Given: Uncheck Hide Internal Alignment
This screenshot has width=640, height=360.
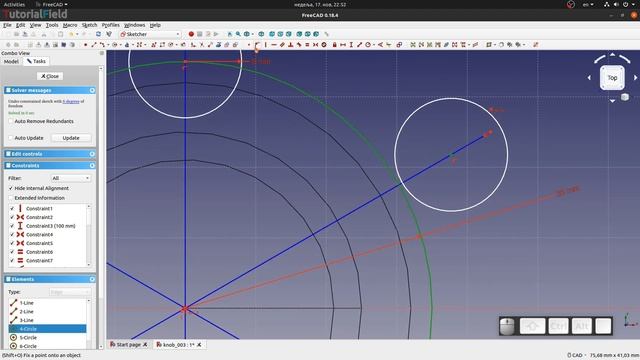Looking at the screenshot, I should point(11,188).
